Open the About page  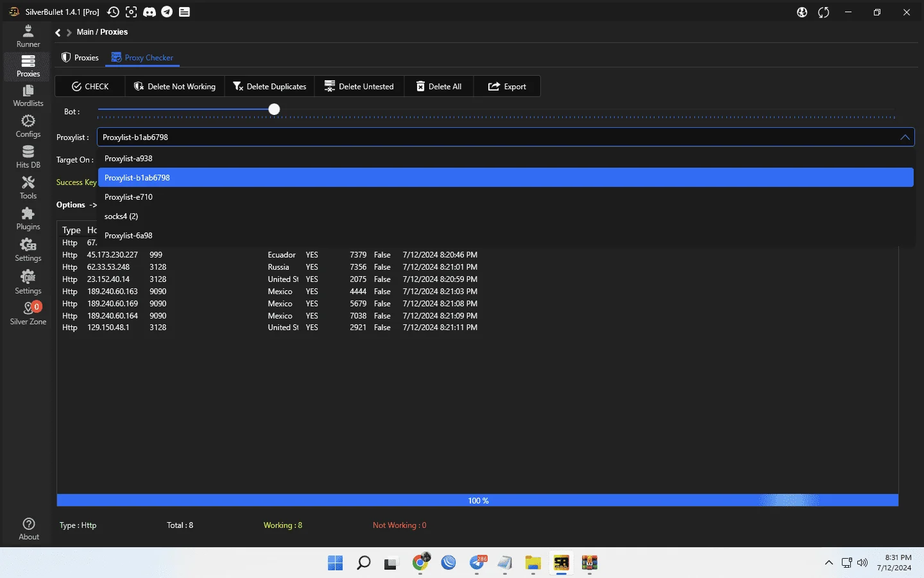pos(28,529)
